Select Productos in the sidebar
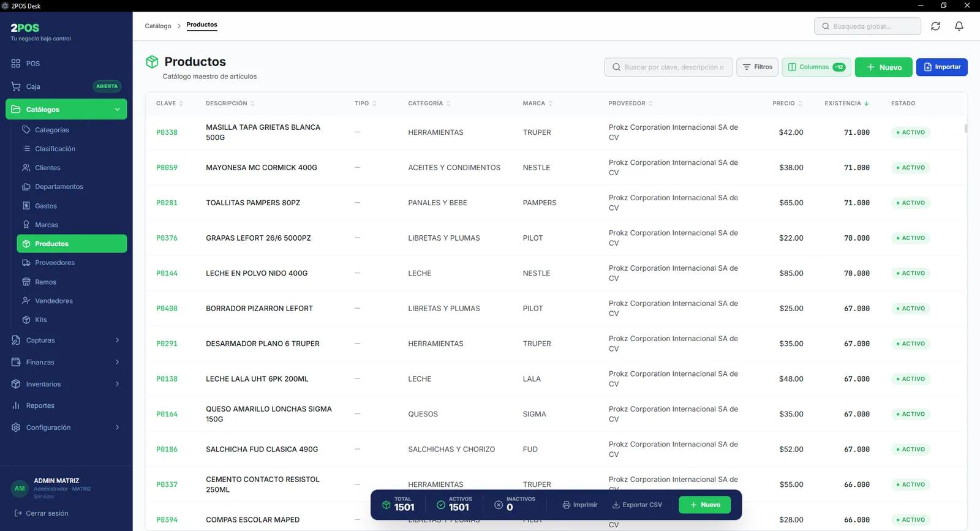Screen dimensions: 980x531 (72, 244)
